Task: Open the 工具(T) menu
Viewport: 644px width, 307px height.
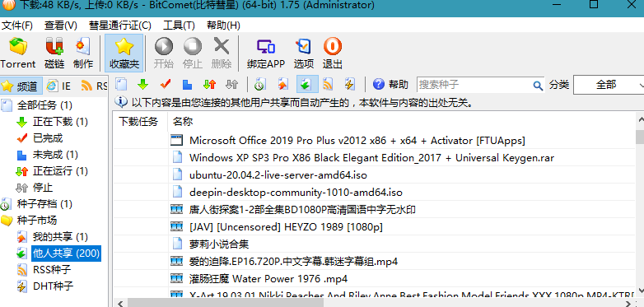Action: pos(179,26)
